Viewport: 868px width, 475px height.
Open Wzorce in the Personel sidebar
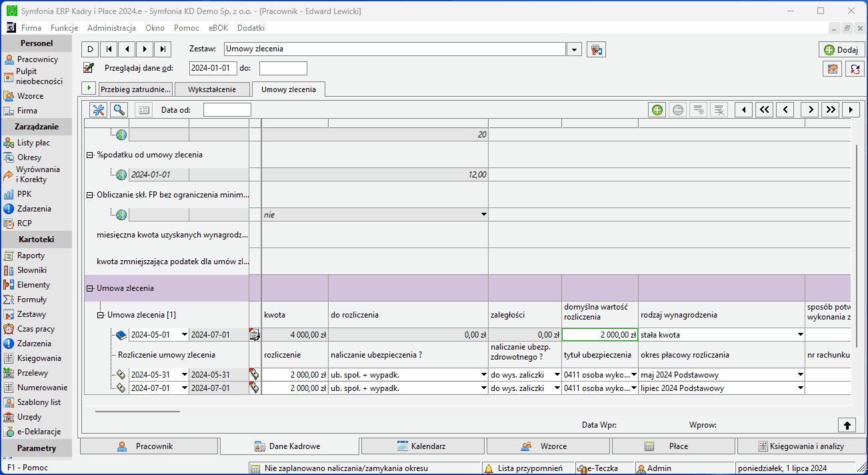pos(23,96)
